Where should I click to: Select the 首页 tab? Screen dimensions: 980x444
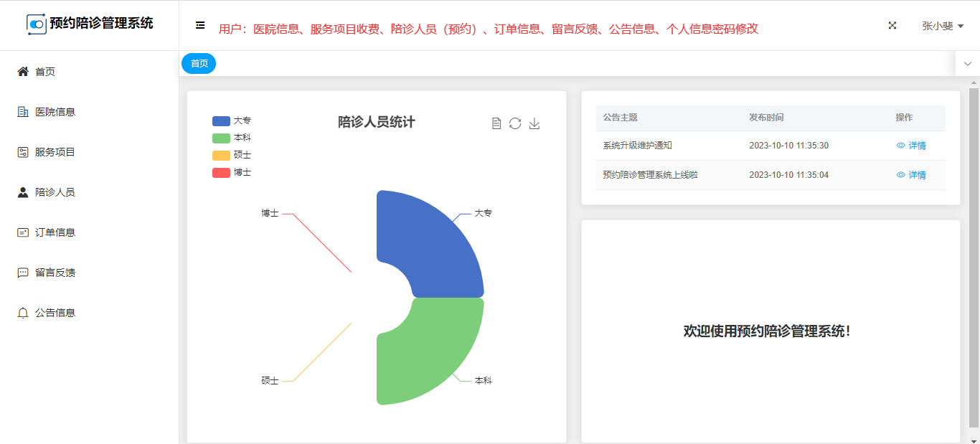tap(199, 64)
